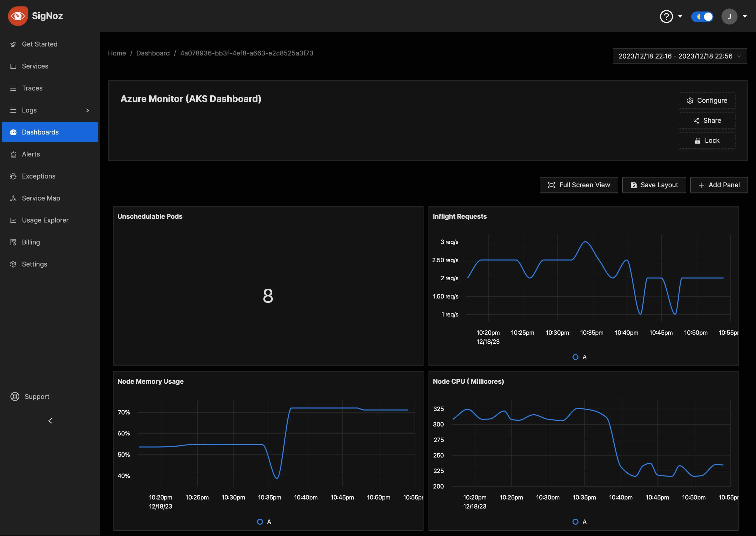Open the help question mark icon

[666, 16]
